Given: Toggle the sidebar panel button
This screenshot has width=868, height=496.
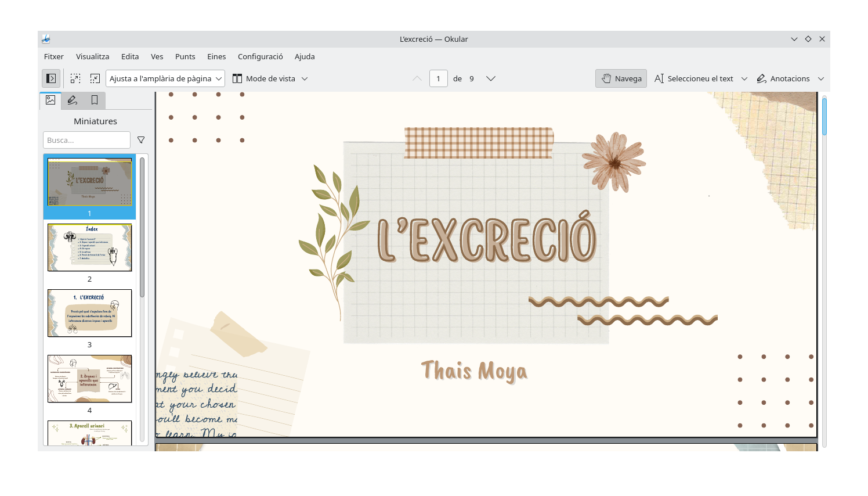Looking at the screenshot, I should 51,78.
